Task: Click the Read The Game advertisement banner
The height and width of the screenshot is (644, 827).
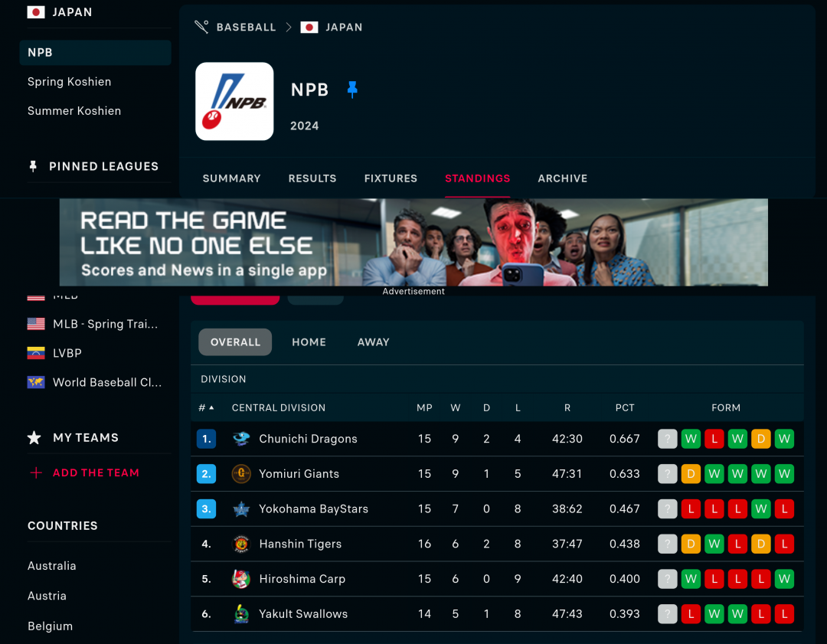Action: [x=413, y=242]
